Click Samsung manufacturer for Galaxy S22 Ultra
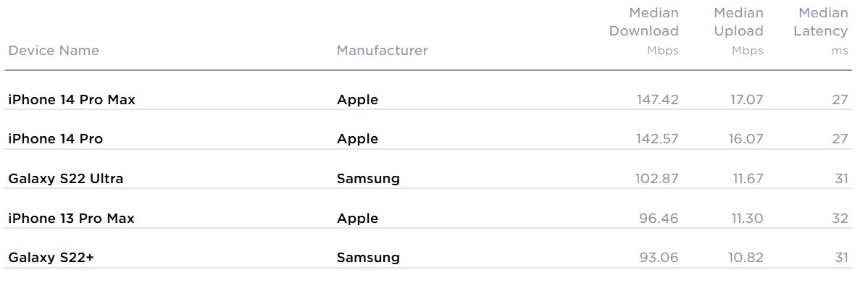The image size is (868, 291). 368,180
